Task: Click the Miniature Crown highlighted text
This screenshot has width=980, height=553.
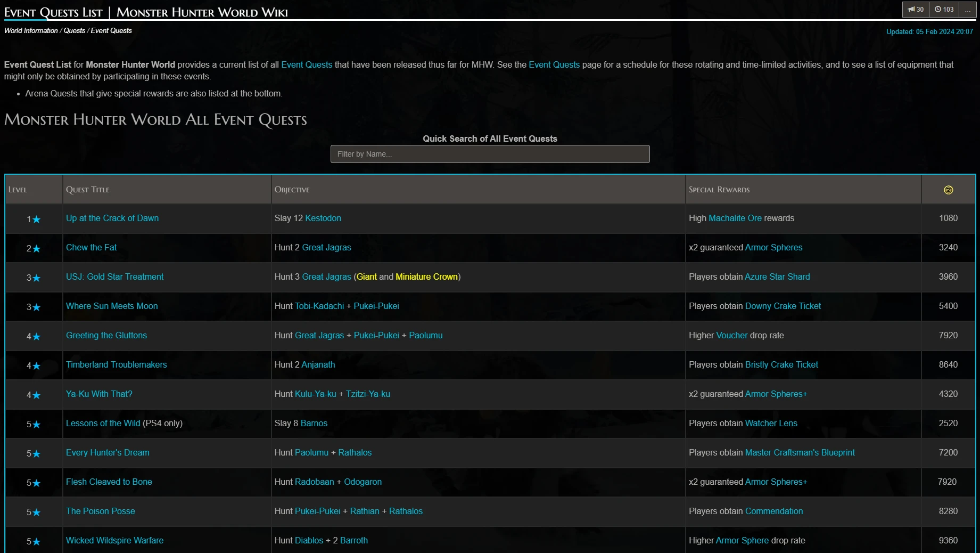Action: pos(426,276)
